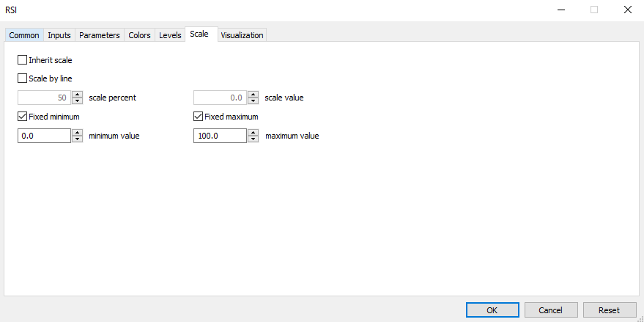Decrease maximum value with down arrow

[x=253, y=139]
